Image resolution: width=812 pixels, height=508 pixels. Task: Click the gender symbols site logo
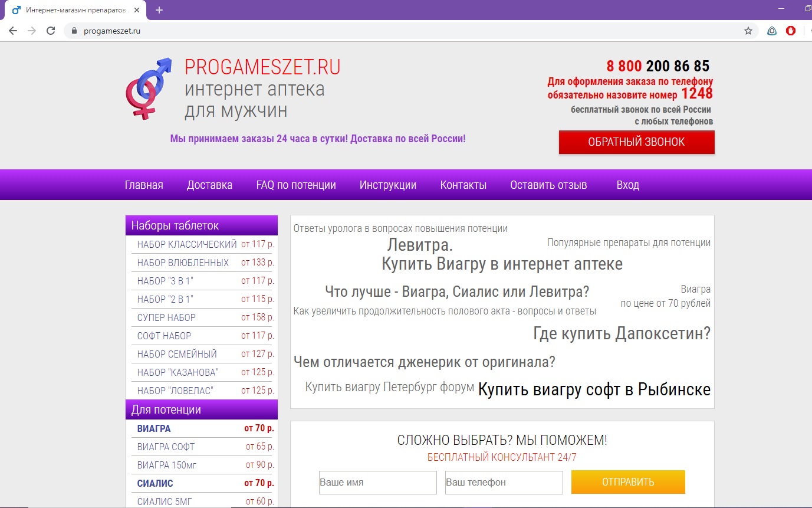coord(149,88)
